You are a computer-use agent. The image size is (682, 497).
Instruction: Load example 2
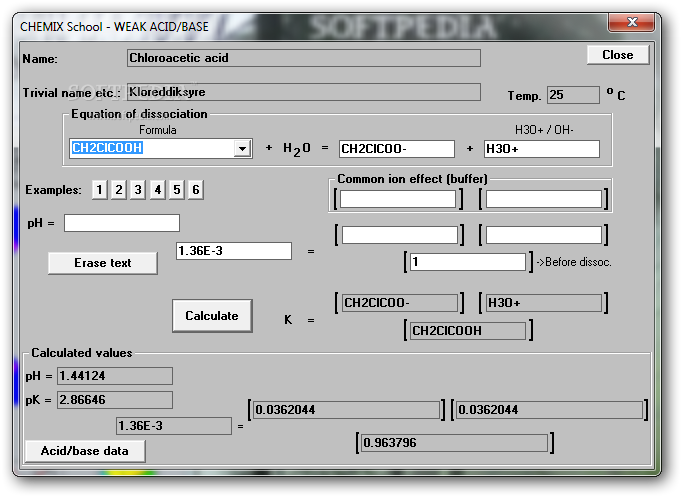coord(119,190)
